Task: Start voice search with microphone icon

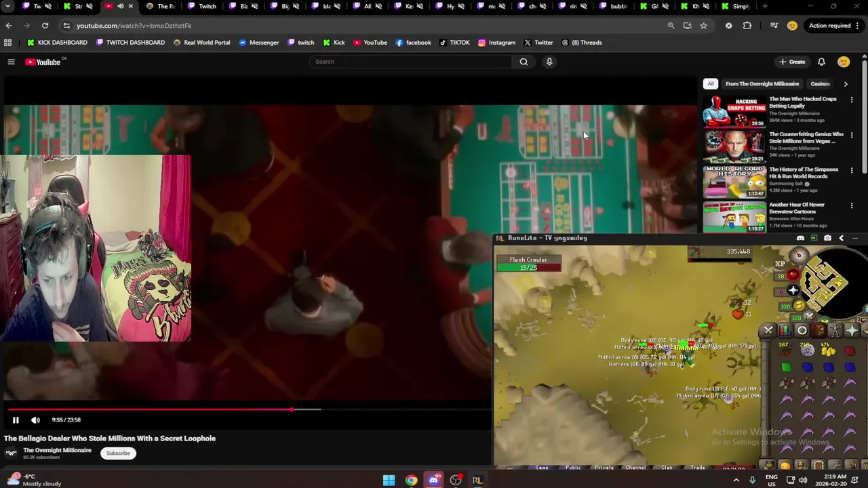Action: 549,62
